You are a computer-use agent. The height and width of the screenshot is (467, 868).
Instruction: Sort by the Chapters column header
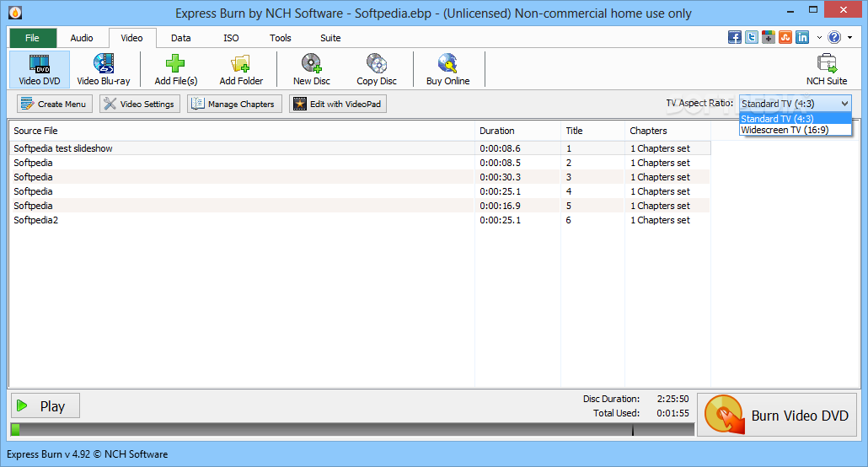pyautogui.click(x=667, y=131)
